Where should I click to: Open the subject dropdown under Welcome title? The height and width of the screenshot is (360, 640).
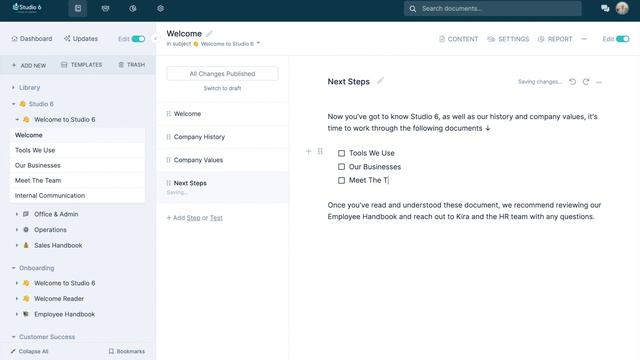point(258,43)
